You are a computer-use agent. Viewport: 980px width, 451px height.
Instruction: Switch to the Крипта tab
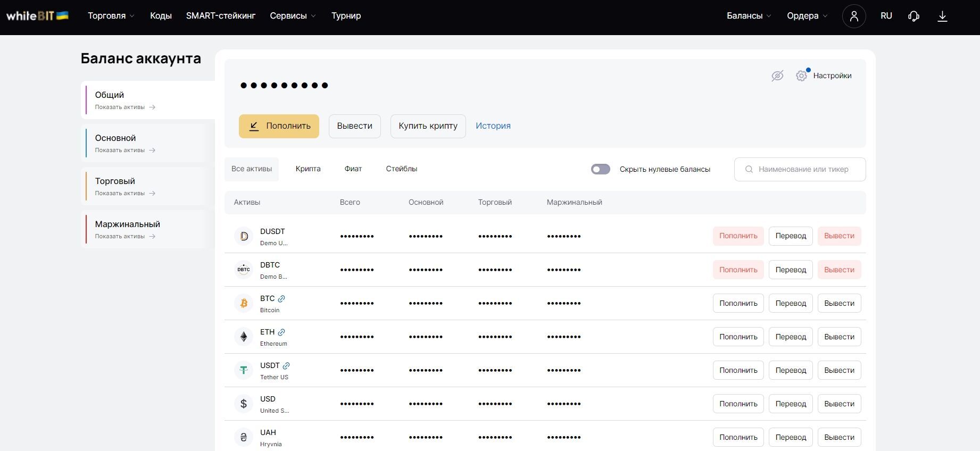tap(308, 169)
